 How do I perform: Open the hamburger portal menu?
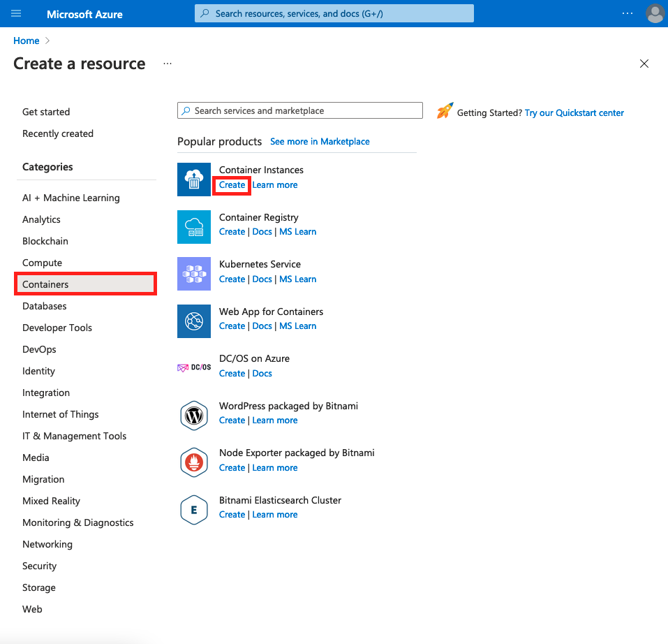pos(16,14)
